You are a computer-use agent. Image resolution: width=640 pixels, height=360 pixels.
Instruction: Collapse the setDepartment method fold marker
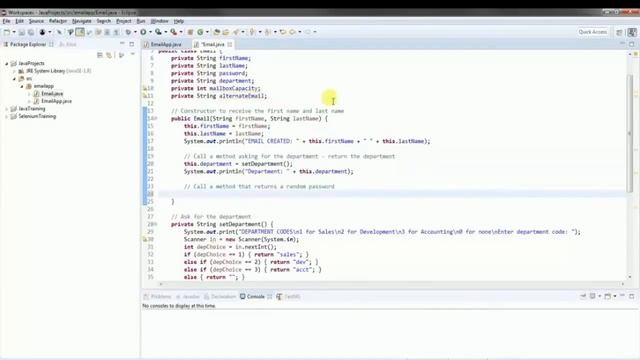[156, 224]
